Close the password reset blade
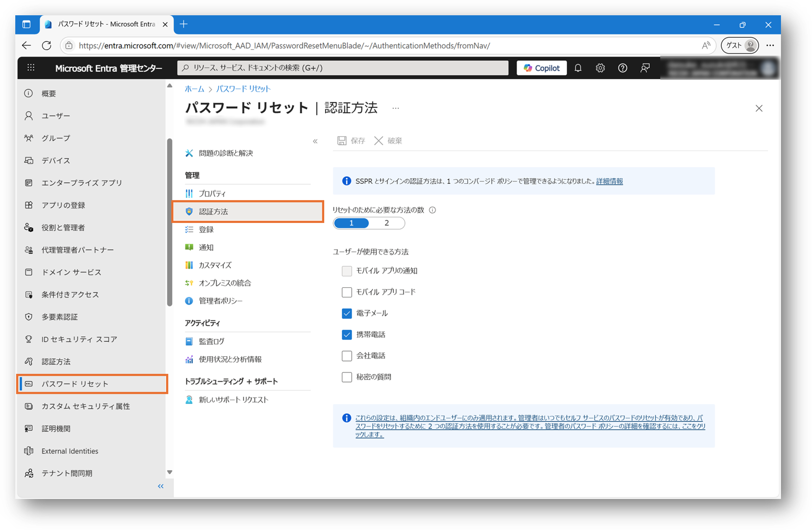The width and height of the screenshot is (812, 530). [x=759, y=108]
